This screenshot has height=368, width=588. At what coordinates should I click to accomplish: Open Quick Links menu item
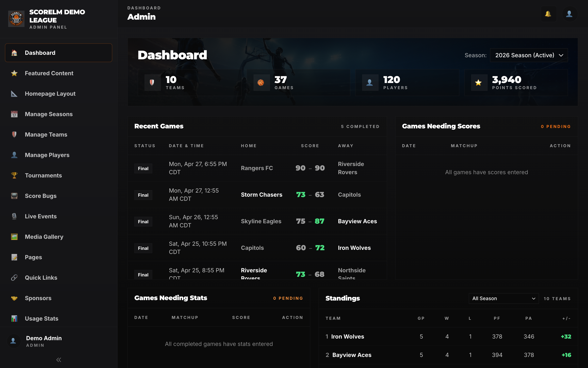pos(59,278)
